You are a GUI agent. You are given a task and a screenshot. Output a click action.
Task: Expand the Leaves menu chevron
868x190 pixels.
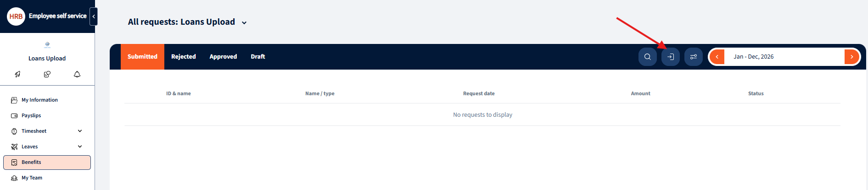coord(80,147)
